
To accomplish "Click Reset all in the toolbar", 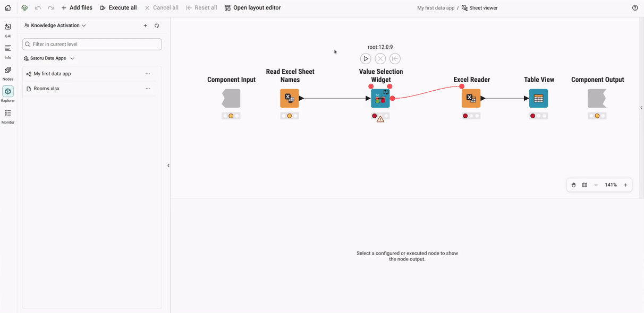I will point(201,8).
